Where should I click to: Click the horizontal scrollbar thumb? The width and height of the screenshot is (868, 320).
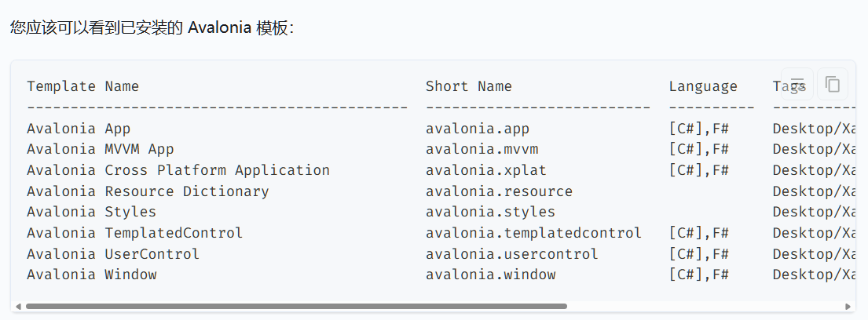pyautogui.click(x=296, y=307)
